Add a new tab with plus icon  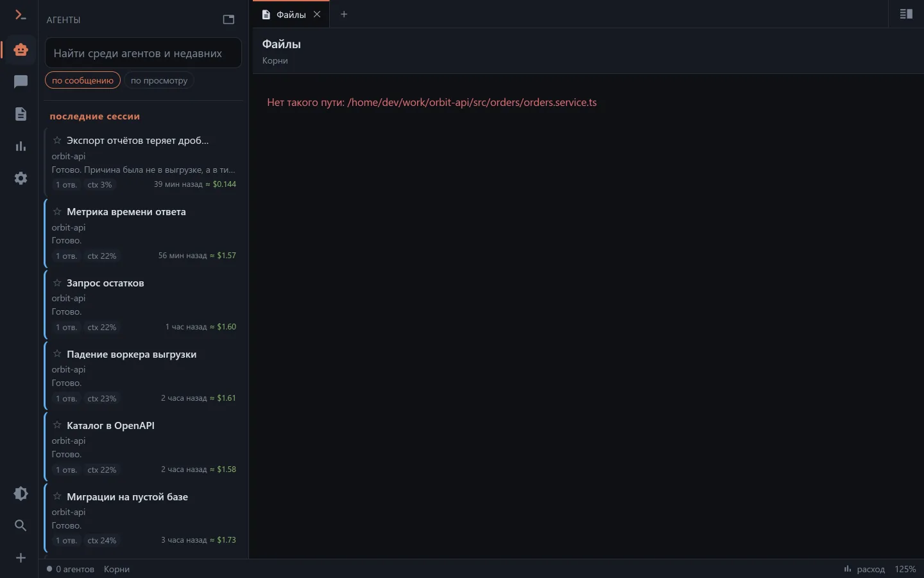[x=344, y=14]
